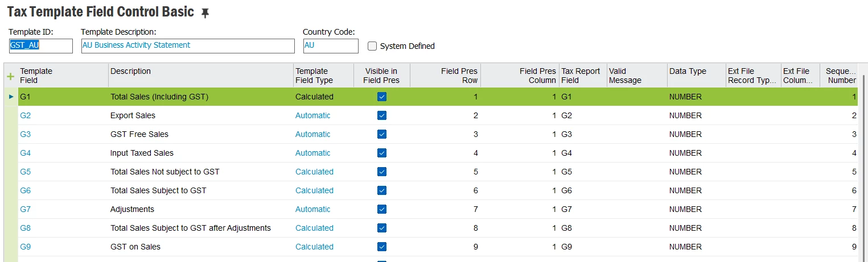Click the Tax Report Field column header
This screenshot has height=262, width=868.
pyautogui.click(x=581, y=76)
